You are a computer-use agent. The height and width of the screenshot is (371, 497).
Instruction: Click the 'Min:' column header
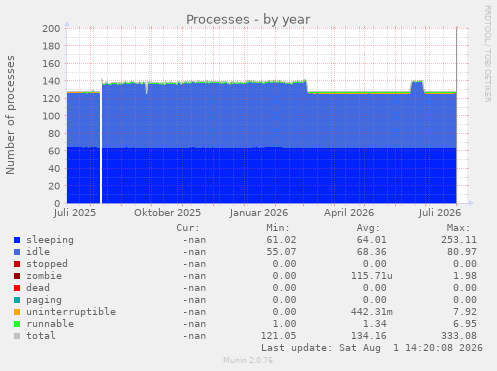[x=278, y=228]
